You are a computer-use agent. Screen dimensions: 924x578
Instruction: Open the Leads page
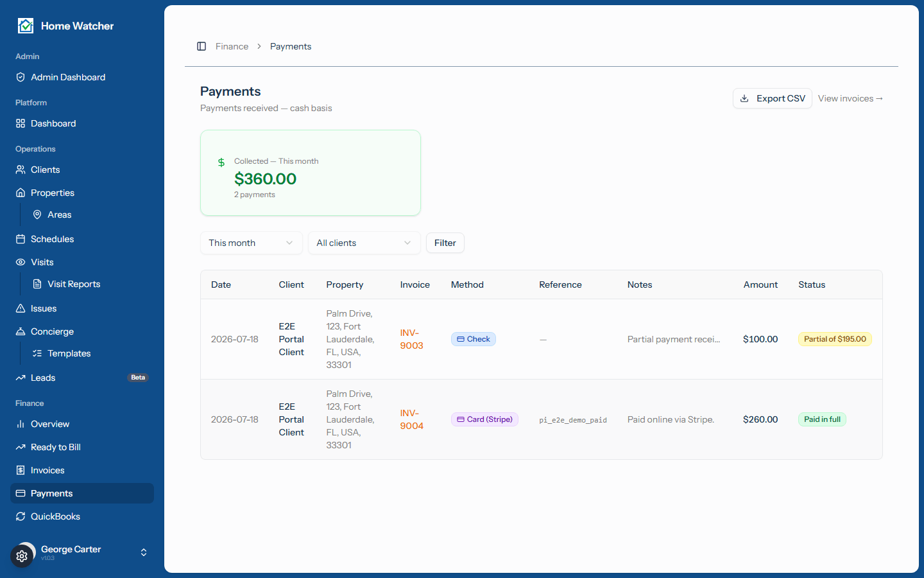[x=82, y=378]
